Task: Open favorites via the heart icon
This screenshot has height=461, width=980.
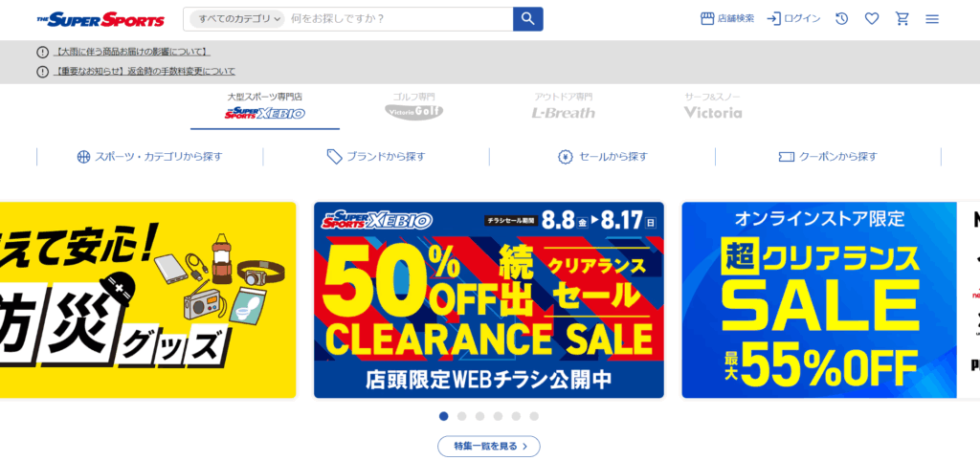Action: click(x=872, y=19)
